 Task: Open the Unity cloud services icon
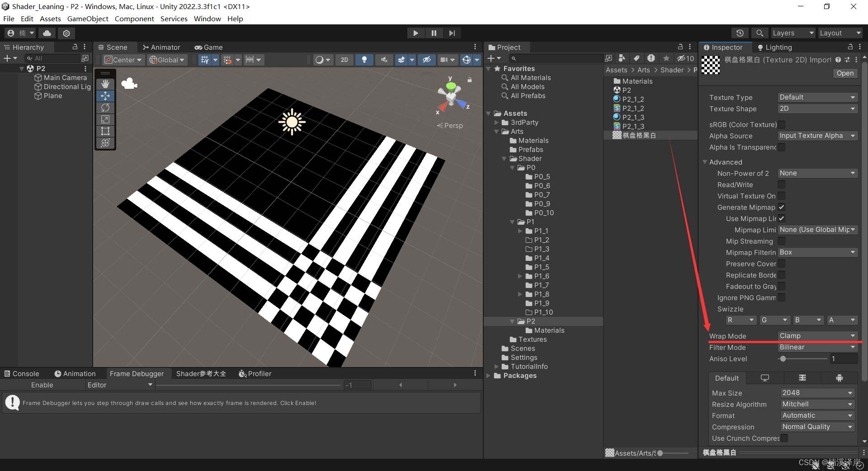[x=47, y=33]
